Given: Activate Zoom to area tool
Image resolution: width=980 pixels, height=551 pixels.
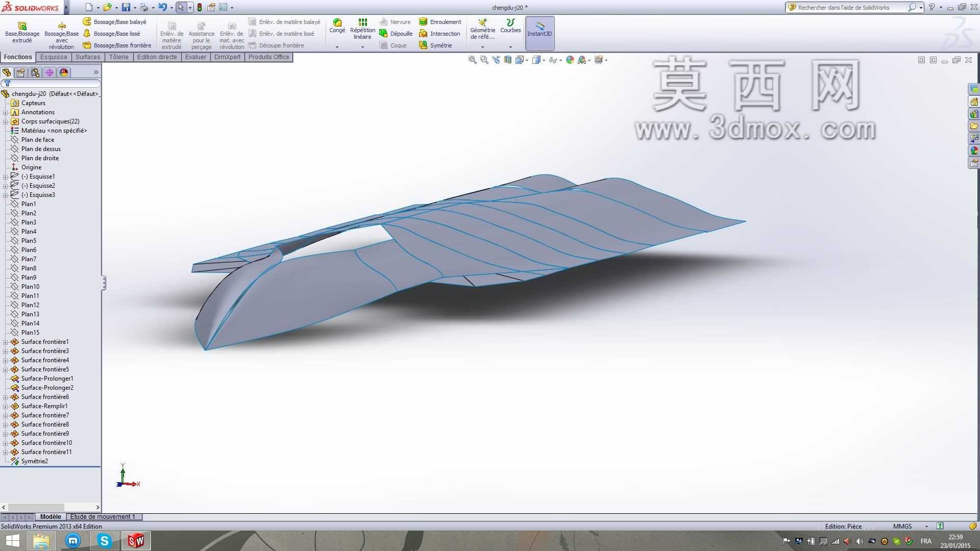Looking at the screenshot, I should 484,60.
